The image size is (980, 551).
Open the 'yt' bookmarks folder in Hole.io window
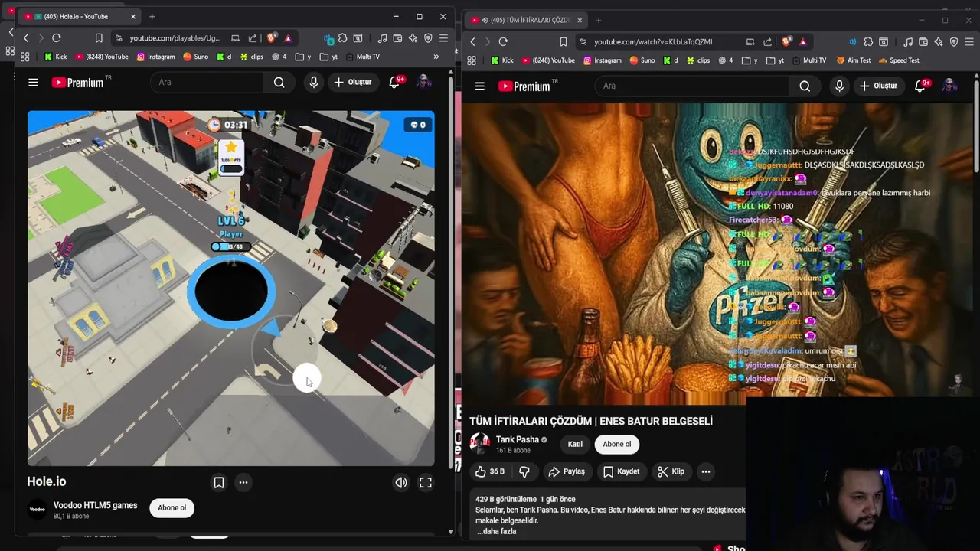pos(328,57)
